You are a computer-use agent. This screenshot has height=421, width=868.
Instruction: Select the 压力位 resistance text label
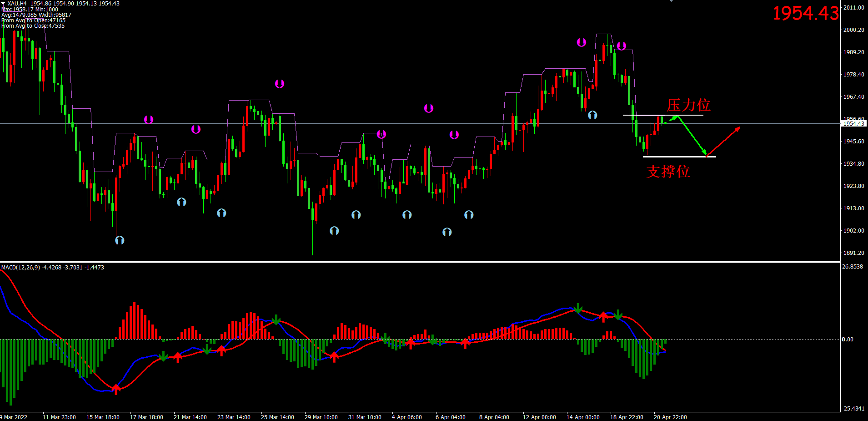pos(688,105)
